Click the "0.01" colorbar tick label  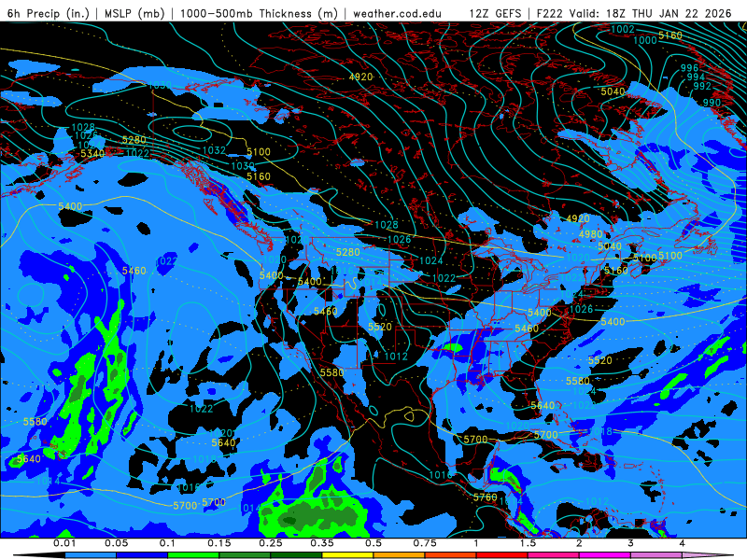64,543
